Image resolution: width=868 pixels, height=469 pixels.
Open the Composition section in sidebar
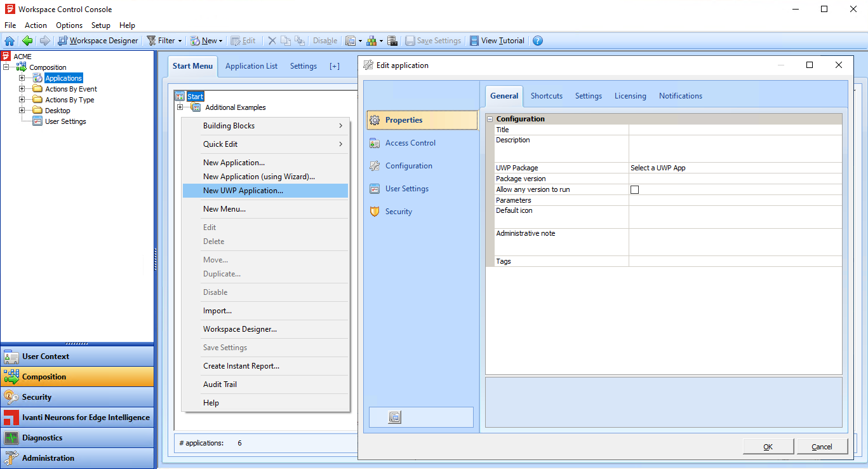pos(77,377)
